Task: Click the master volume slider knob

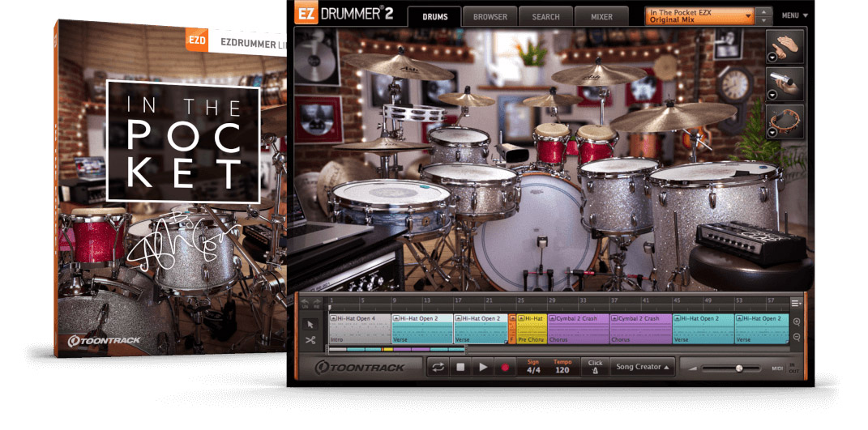Action: [x=738, y=368]
